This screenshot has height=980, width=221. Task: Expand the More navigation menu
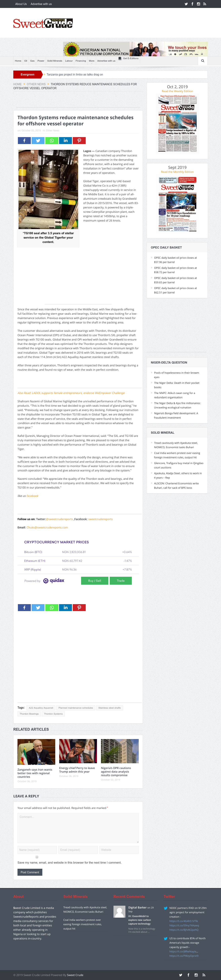tap(92, 61)
